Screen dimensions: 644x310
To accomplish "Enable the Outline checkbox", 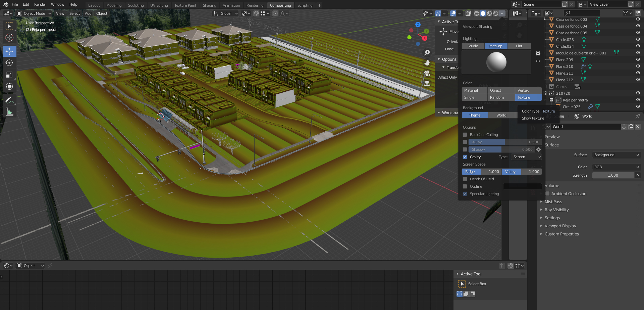I will (465, 186).
